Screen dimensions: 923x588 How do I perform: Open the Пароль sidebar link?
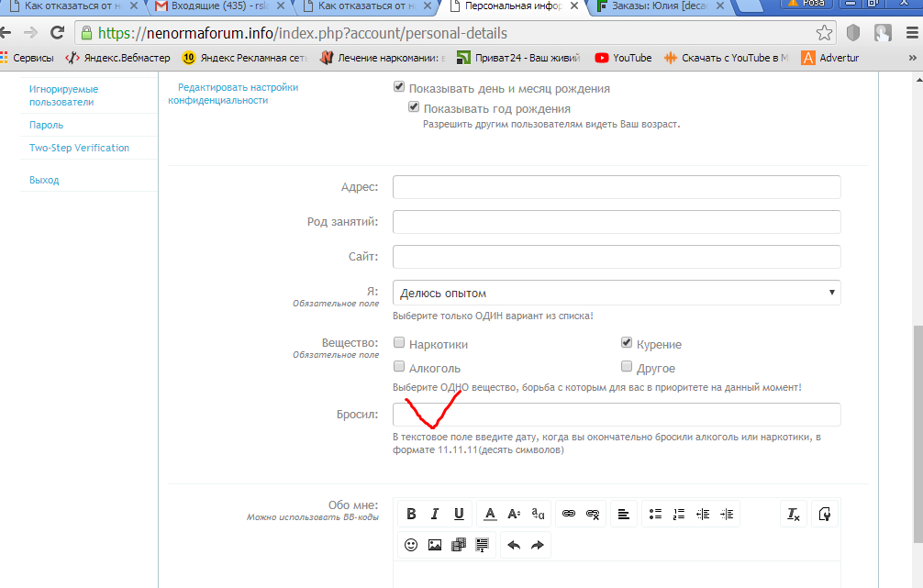pos(46,125)
